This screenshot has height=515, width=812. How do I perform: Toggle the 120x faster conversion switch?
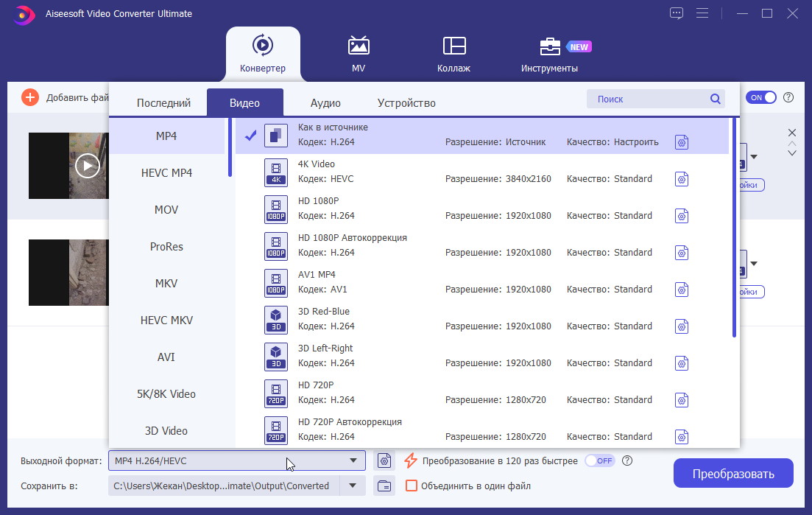pyautogui.click(x=599, y=460)
